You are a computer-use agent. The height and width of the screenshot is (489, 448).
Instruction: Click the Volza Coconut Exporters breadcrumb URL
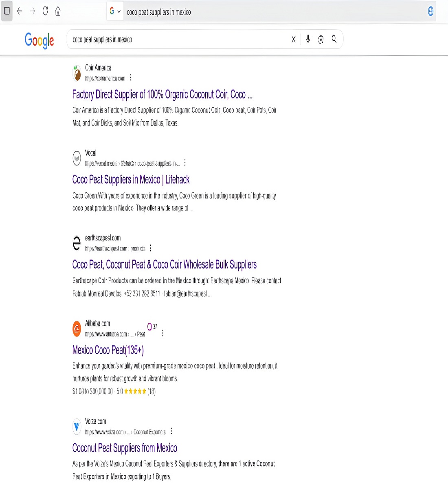pos(125,432)
